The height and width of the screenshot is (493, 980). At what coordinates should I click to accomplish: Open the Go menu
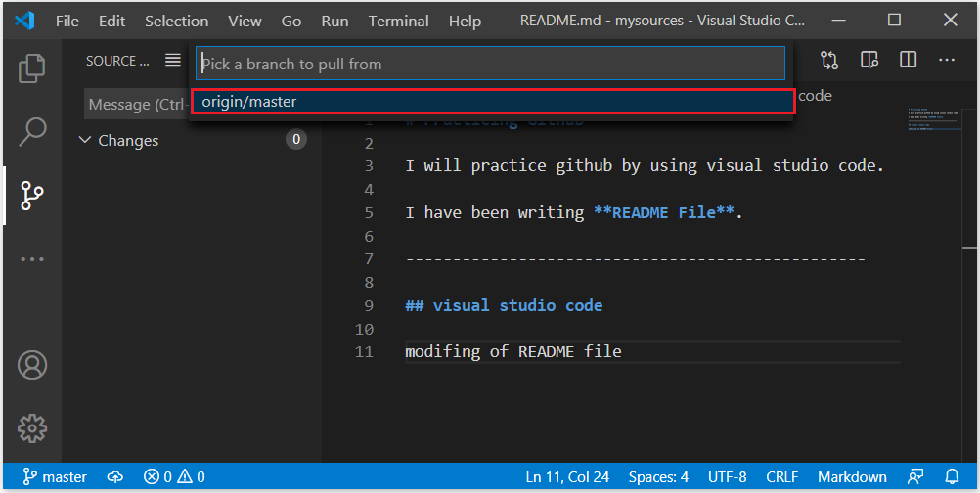click(291, 22)
